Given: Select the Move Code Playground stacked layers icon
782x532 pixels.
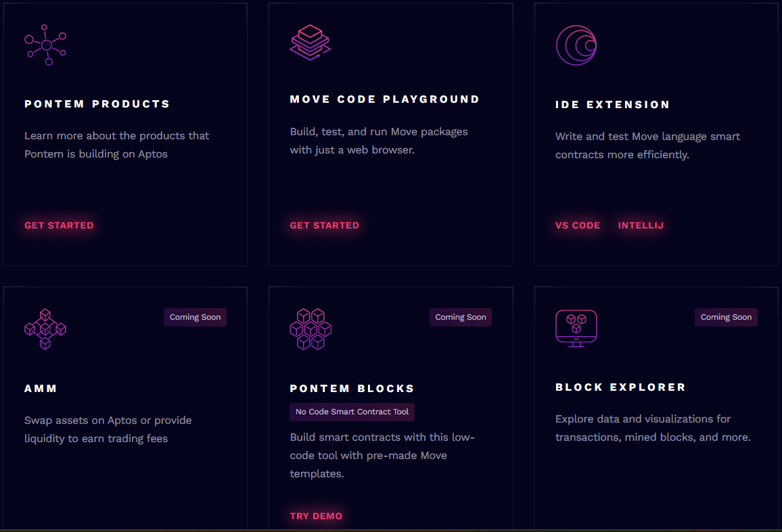Looking at the screenshot, I should point(310,42).
